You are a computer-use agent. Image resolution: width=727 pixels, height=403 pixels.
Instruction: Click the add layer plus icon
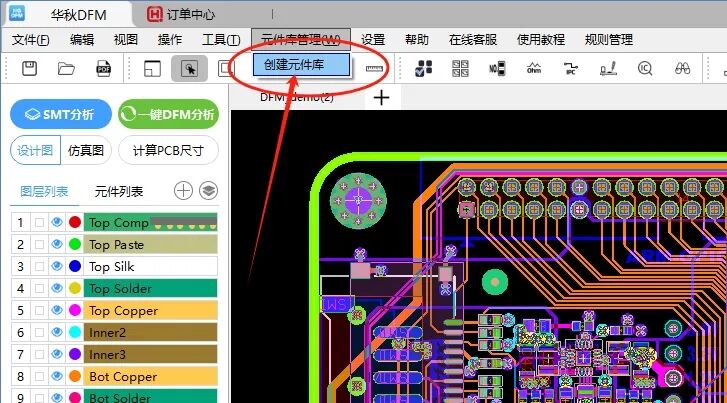(x=183, y=191)
